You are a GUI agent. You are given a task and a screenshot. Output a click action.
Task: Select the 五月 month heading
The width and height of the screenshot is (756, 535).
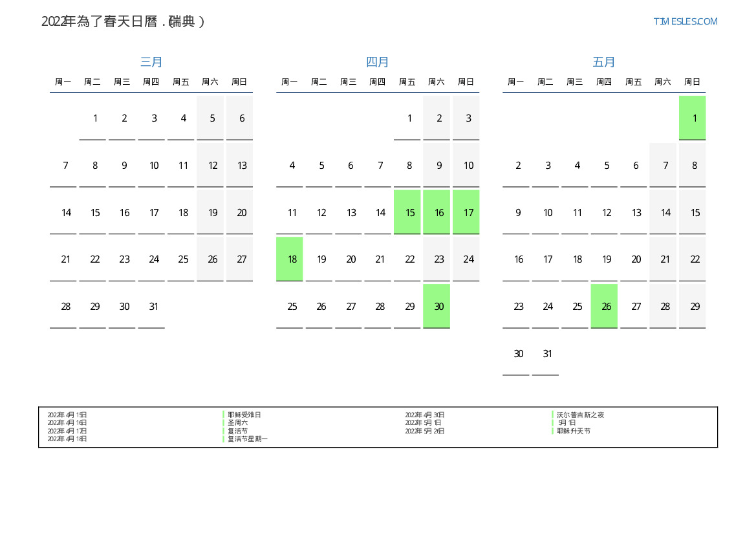pyautogui.click(x=604, y=62)
